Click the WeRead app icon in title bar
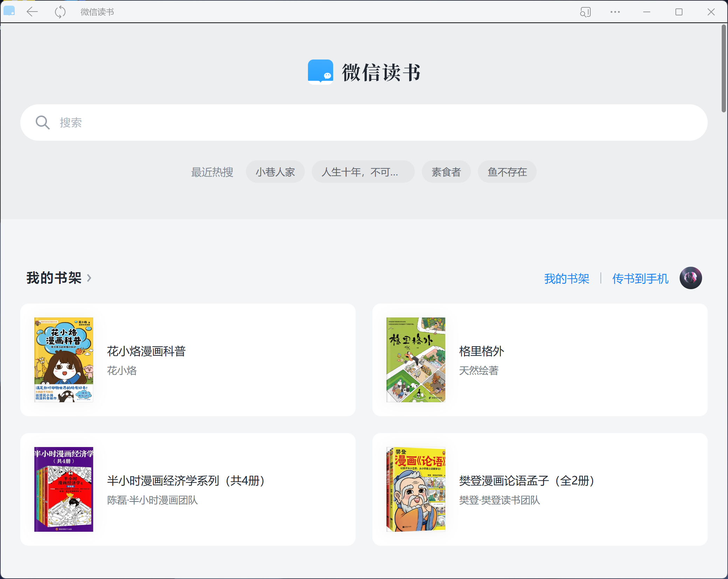Screen dimensions: 728x579 [x=9, y=11]
